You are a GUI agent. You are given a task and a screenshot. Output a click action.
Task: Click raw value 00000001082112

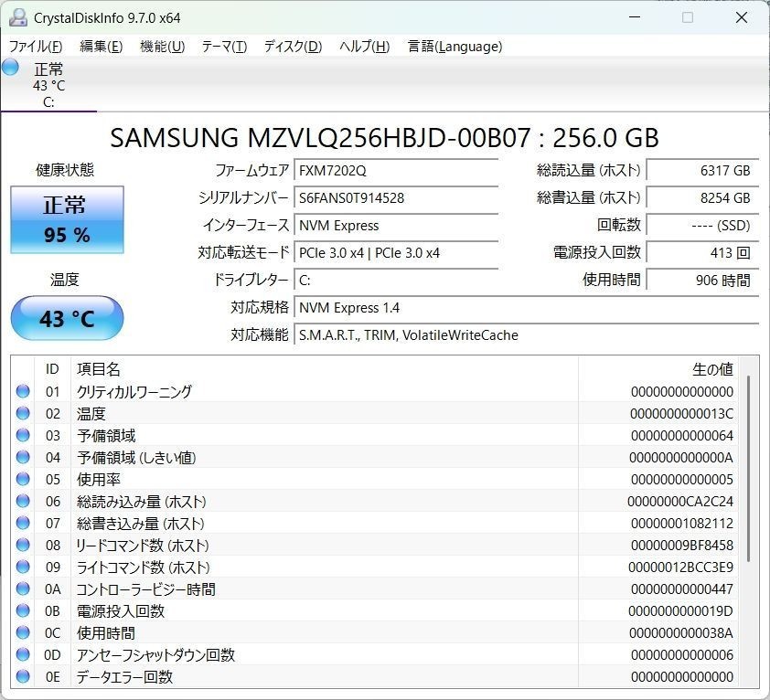(x=681, y=524)
